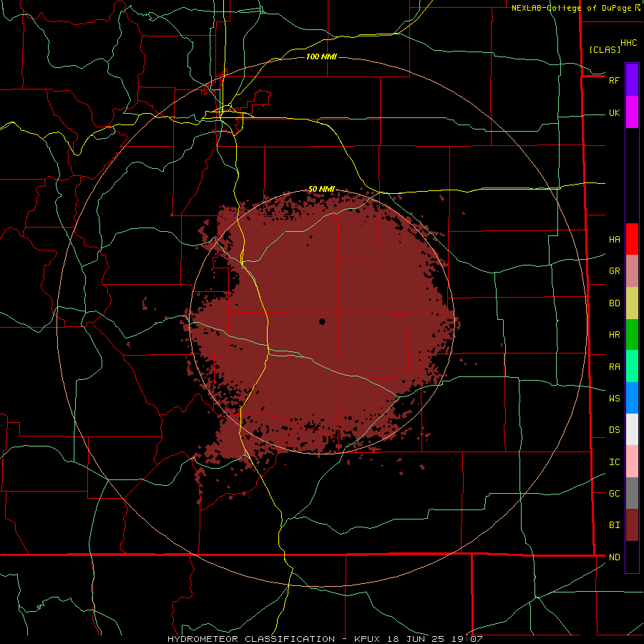
Task: Click the 'RA' legend label
Action: (x=614, y=367)
